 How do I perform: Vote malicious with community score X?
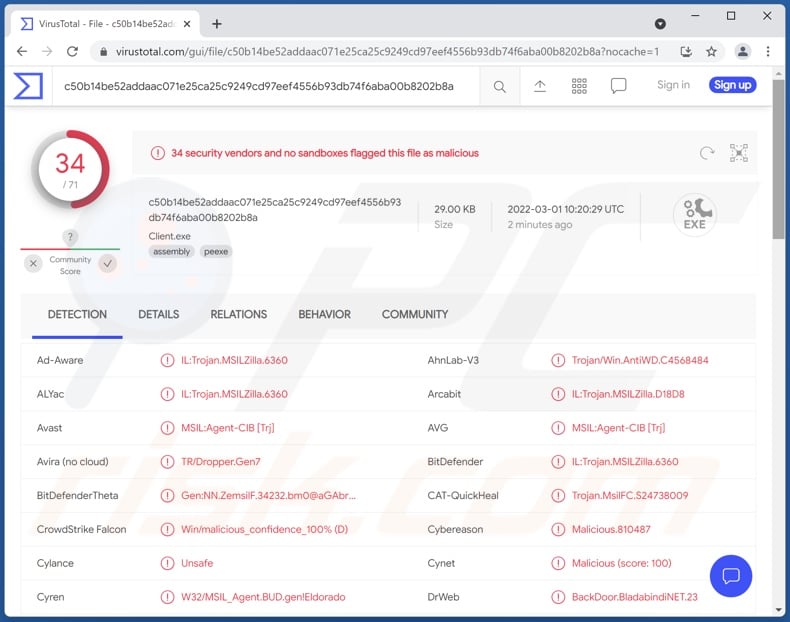tap(33, 263)
